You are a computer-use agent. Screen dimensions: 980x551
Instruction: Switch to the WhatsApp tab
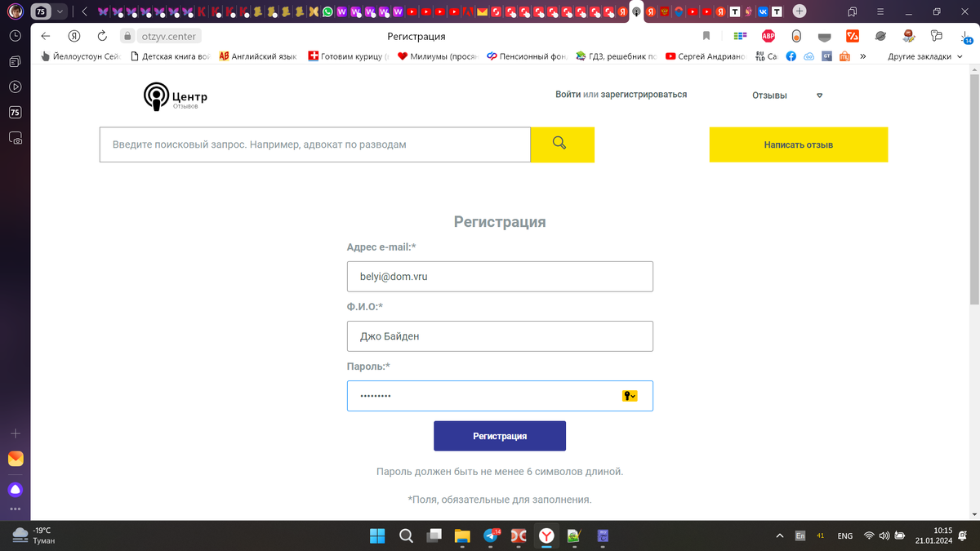click(327, 11)
